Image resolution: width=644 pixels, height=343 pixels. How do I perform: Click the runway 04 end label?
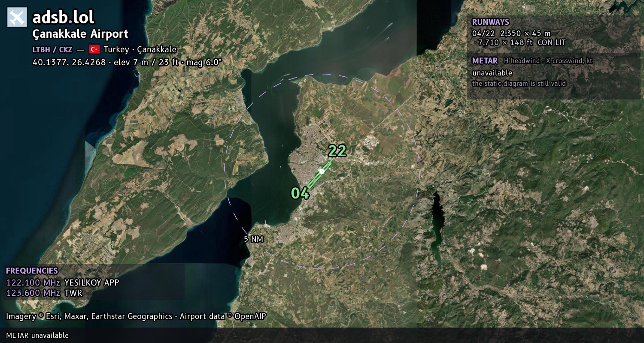pos(300,193)
